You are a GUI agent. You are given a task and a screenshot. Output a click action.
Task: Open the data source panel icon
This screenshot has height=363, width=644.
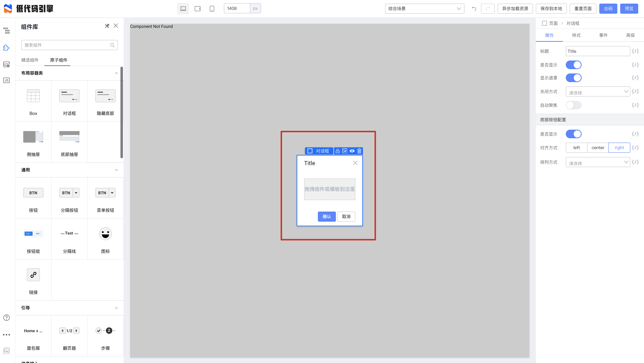(x=6, y=64)
